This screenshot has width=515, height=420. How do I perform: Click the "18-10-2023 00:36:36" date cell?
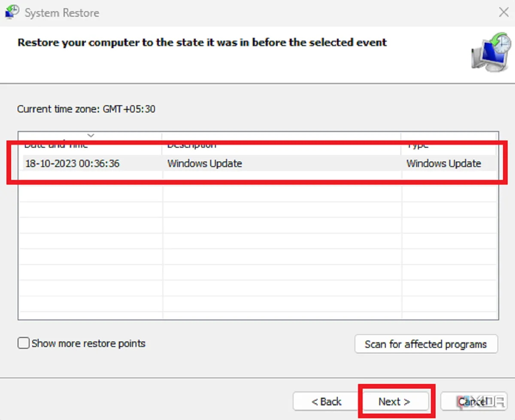(x=72, y=164)
